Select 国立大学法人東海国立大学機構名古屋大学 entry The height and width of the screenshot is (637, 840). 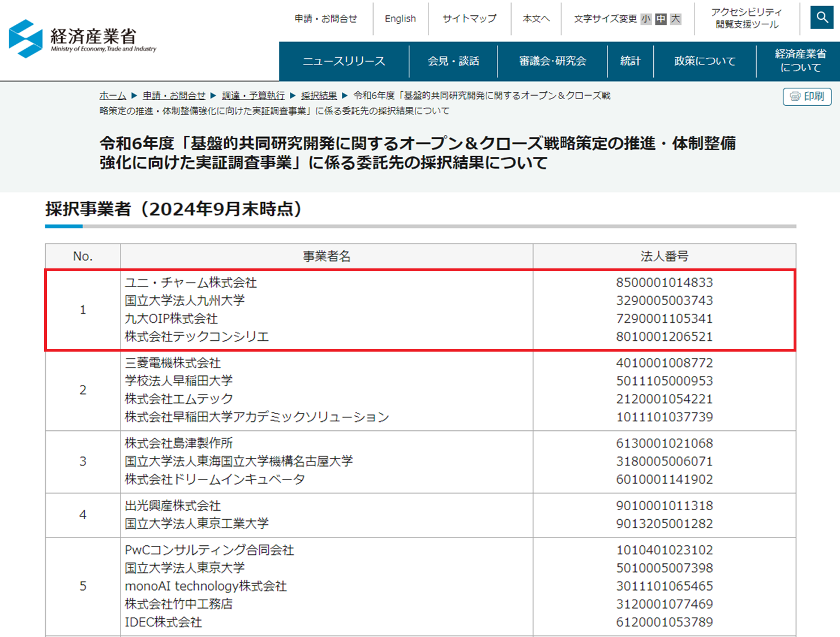click(x=239, y=461)
